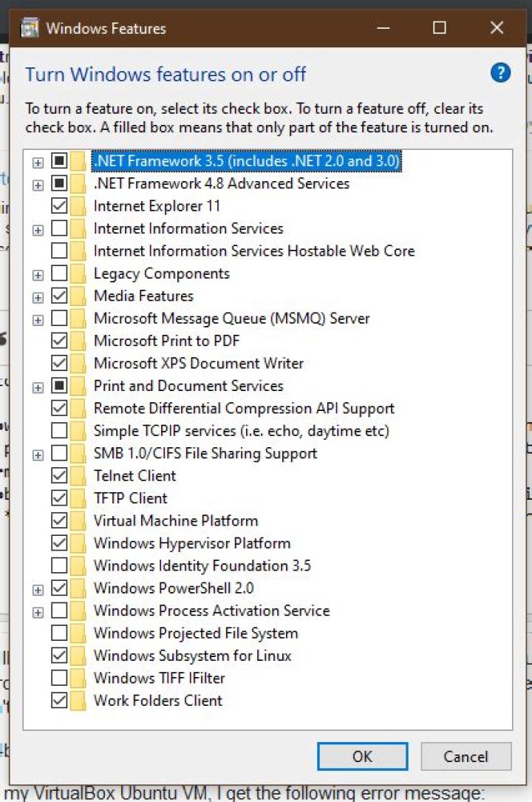The image size is (532, 802).
Task: Minimize the Windows Features dialog
Action: (383, 27)
